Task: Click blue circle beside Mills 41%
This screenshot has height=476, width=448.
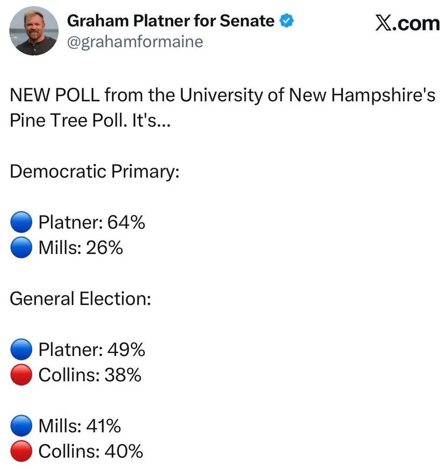Action: (21, 426)
